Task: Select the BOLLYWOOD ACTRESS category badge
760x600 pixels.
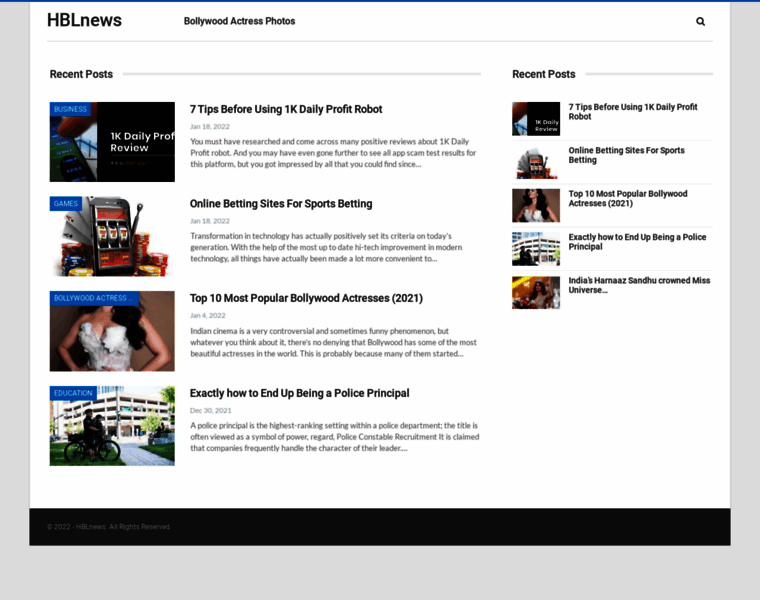Action: [90, 298]
